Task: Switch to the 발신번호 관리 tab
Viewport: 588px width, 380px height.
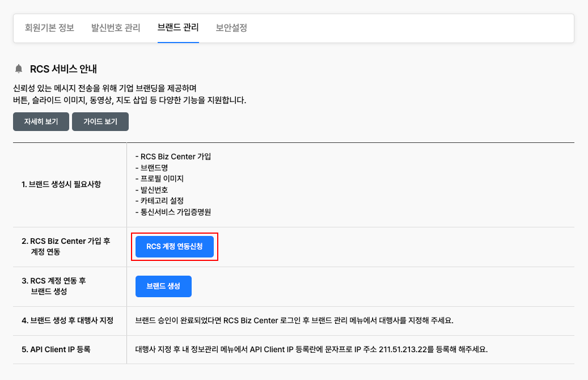Action: tap(116, 28)
